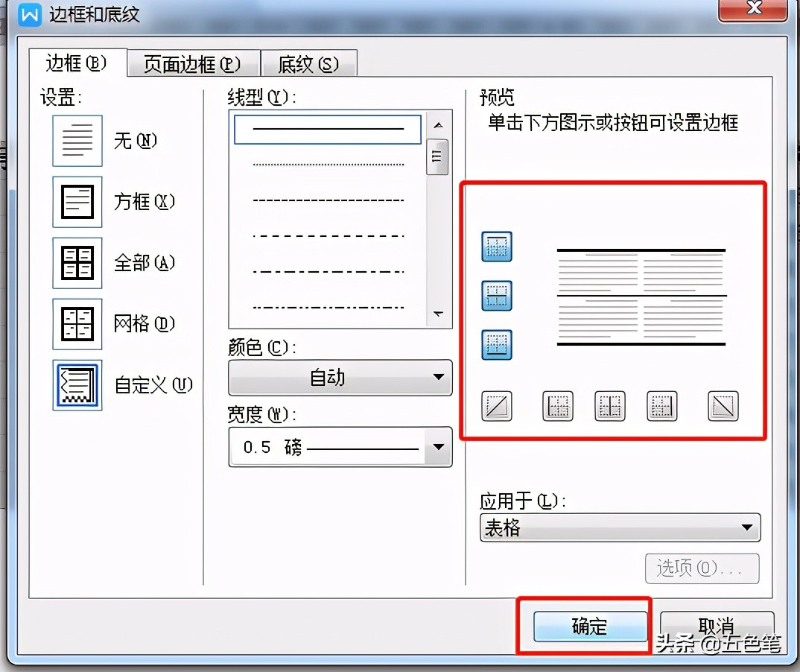Toggle the bottom border in the preview
This screenshot has width=800, height=672.
pyautogui.click(x=497, y=345)
